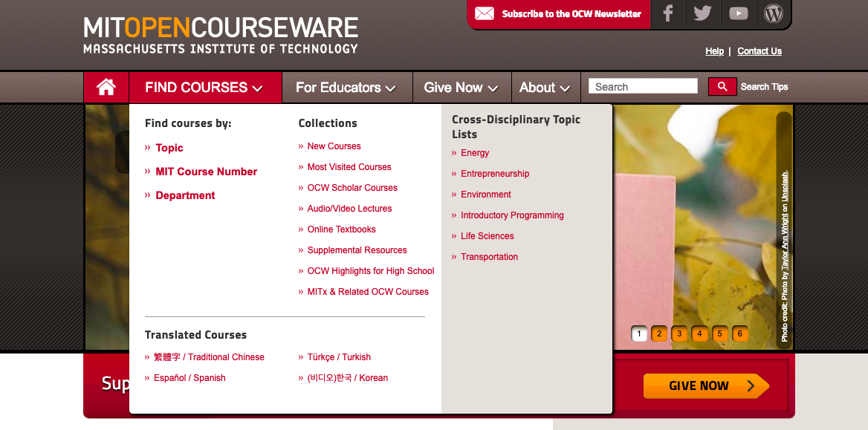Select carousel slide 2
Image resolution: width=868 pixels, height=430 pixels.
(659, 333)
